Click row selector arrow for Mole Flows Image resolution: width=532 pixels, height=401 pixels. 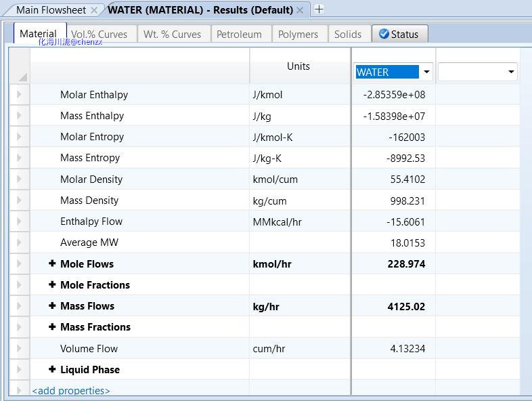[x=20, y=263]
